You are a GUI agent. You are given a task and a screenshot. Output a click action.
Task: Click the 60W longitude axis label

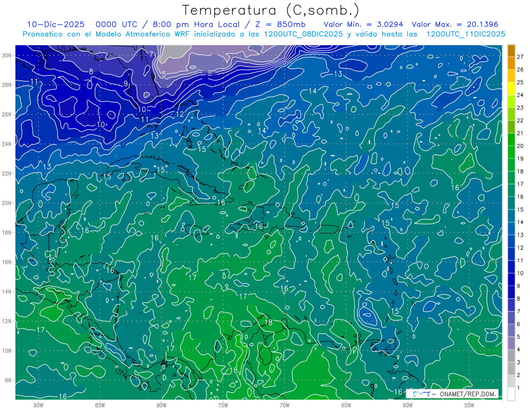pos(408,406)
